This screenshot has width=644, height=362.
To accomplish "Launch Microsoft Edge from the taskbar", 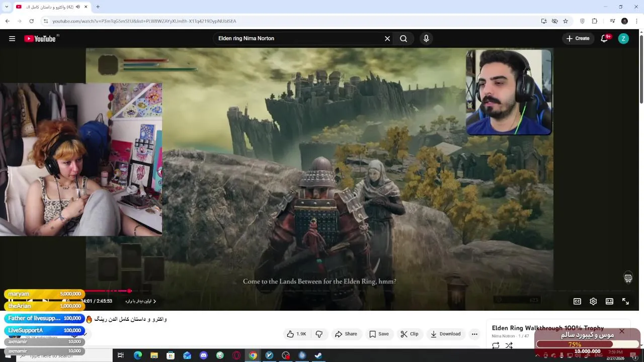I will 138,355.
